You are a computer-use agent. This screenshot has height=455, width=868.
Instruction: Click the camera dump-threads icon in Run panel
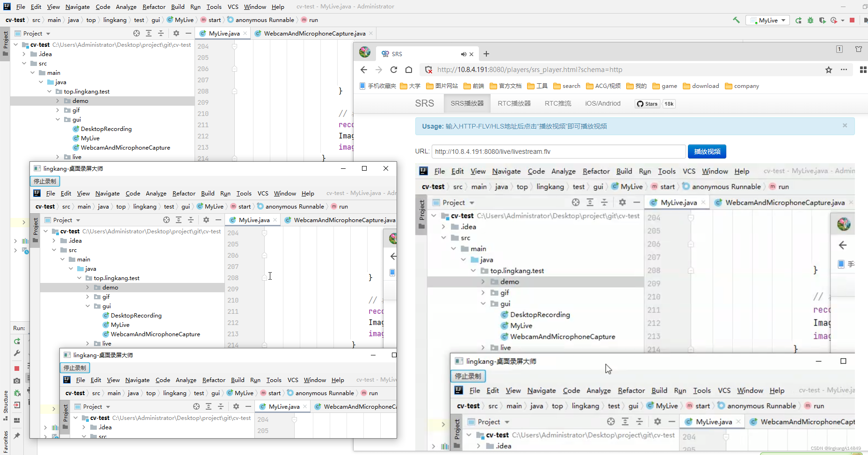point(17,381)
